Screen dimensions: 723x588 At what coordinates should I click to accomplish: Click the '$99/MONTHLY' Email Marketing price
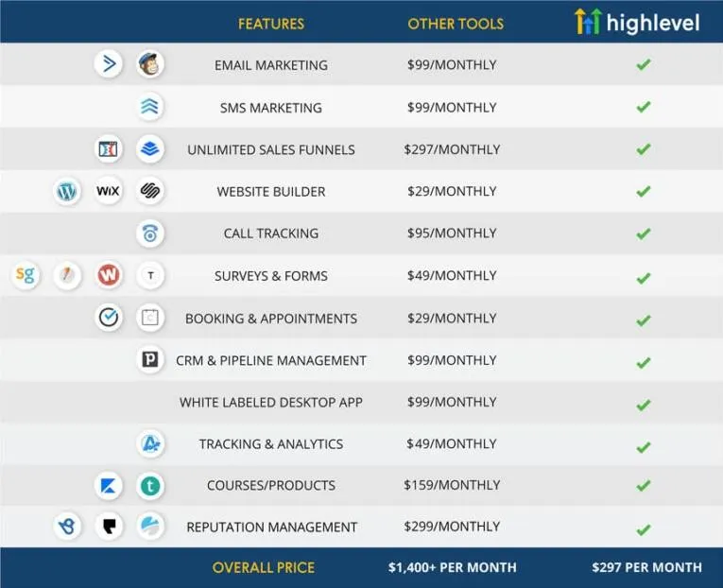tap(452, 64)
